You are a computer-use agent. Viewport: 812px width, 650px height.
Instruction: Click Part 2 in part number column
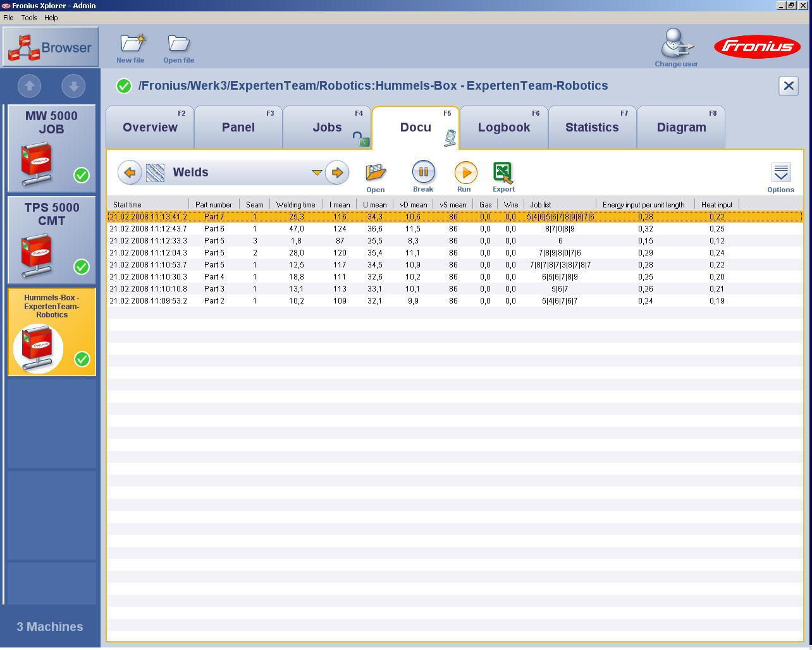click(x=214, y=301)
